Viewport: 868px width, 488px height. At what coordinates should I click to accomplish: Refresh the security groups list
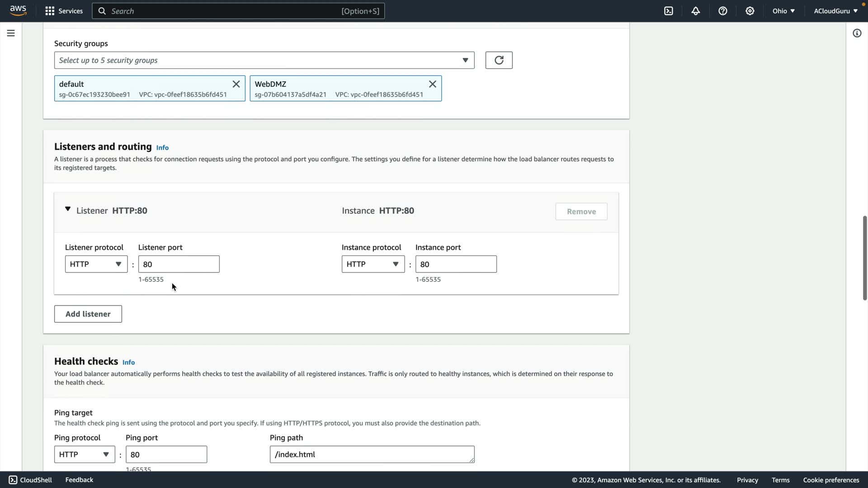499,60
